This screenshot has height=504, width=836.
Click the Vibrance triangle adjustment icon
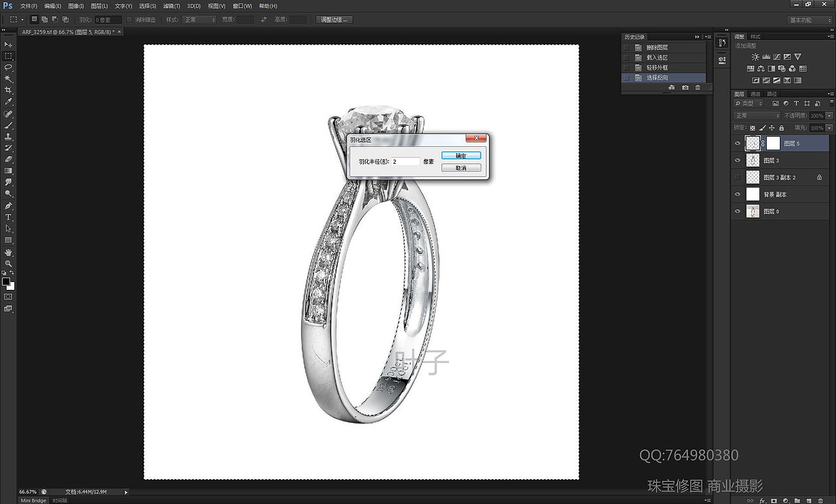click(797, 57)
